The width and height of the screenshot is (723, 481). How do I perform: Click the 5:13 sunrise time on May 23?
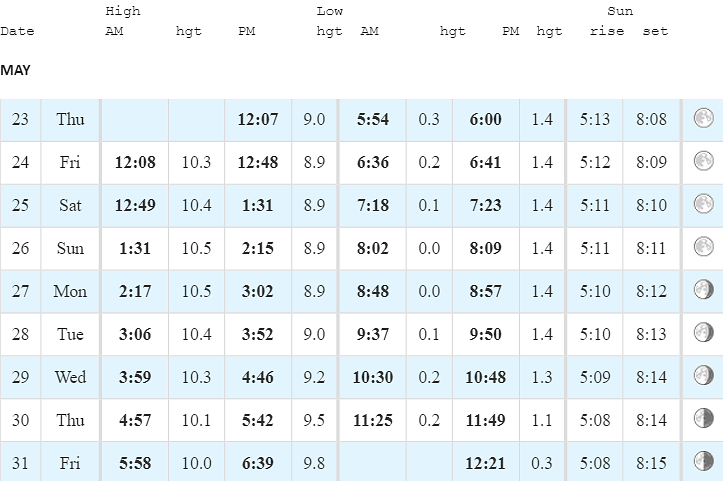click(595, 119)
